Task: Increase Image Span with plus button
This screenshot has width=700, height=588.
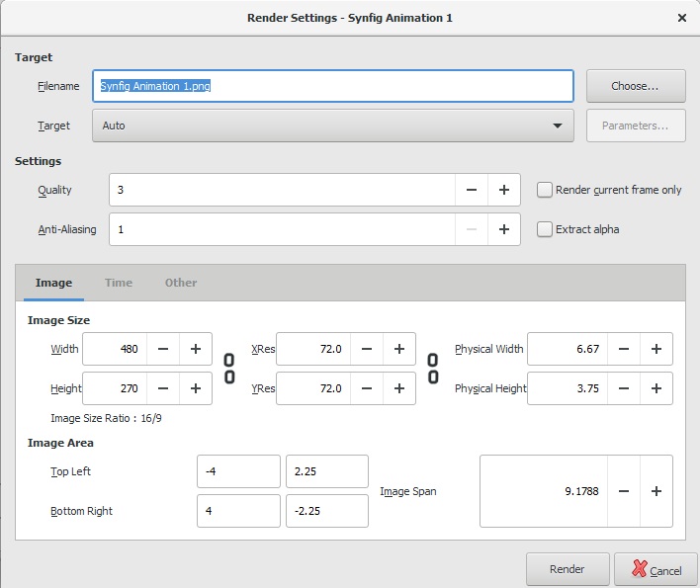Action: (656, 491)
